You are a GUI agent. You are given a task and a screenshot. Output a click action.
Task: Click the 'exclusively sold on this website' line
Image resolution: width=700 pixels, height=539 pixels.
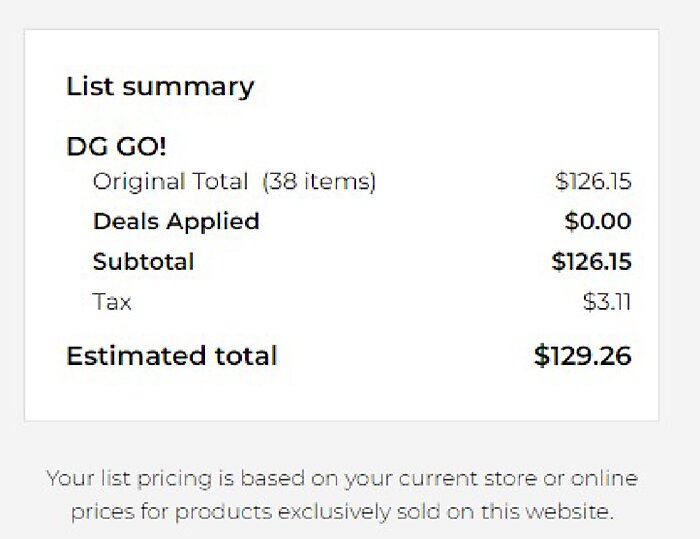click(x=341, y=513)
